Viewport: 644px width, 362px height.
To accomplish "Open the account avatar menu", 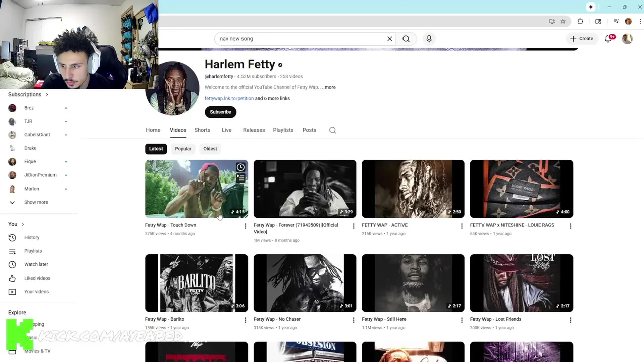I will pyautogui.click(x=627, y=39).
